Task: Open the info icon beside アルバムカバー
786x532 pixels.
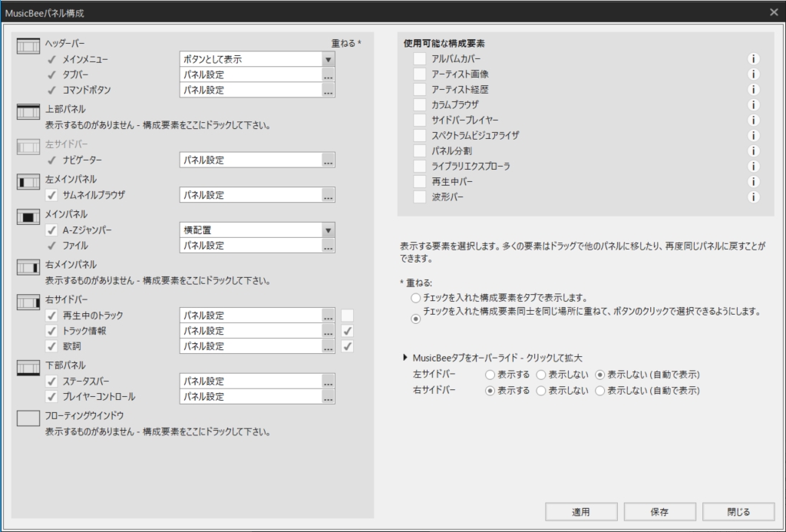Action: (753, 58)
